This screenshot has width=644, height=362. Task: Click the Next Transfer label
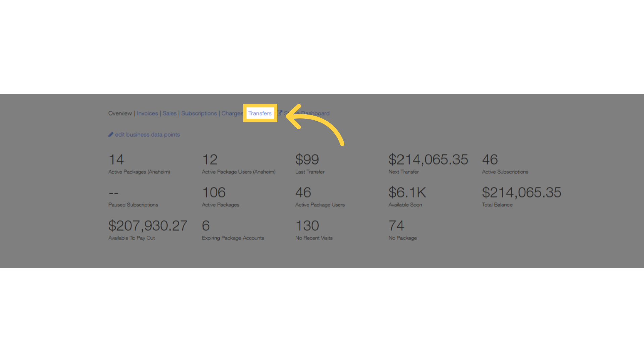tap(404, 172)
